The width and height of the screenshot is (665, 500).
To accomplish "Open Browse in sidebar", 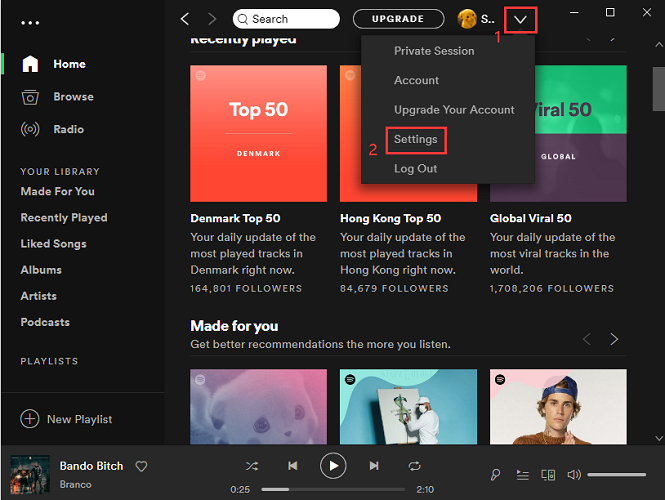I will (73, 97).
